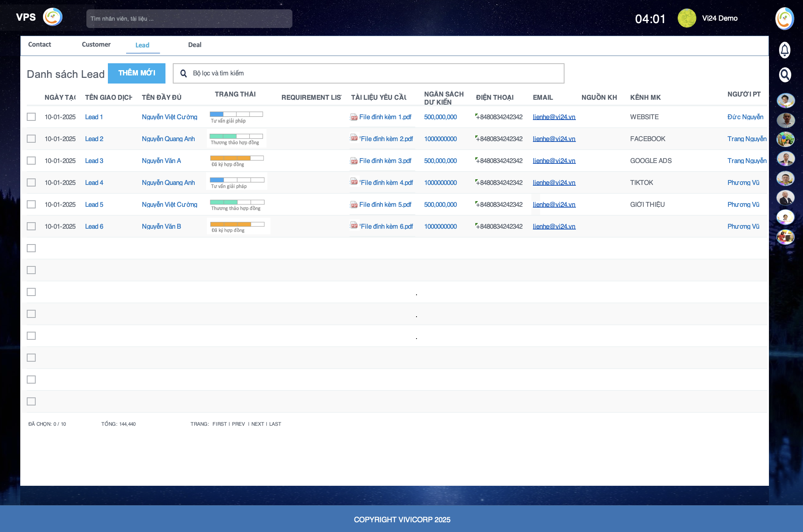This screenshot has width=803, height=532.
Task: Click the top-right Vi24 logo icon
Action: 785,19
